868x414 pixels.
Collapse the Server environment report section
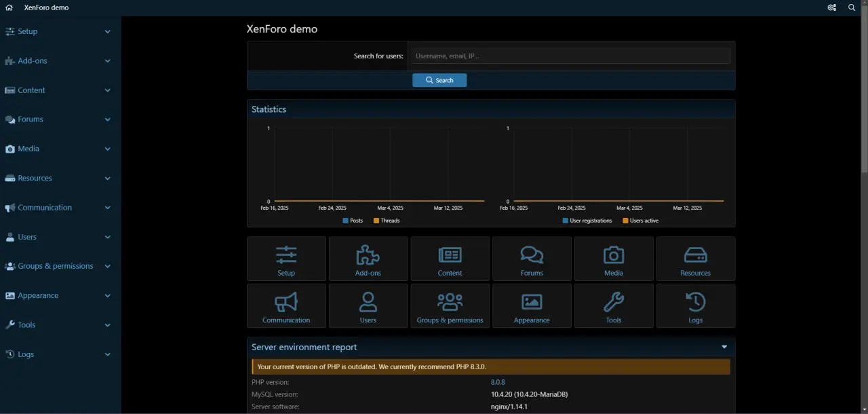tap(725, 347)
